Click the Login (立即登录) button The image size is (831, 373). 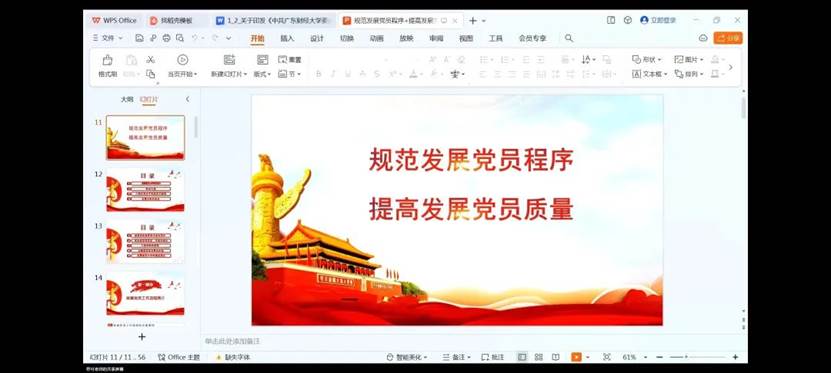(x=658, y=20)
